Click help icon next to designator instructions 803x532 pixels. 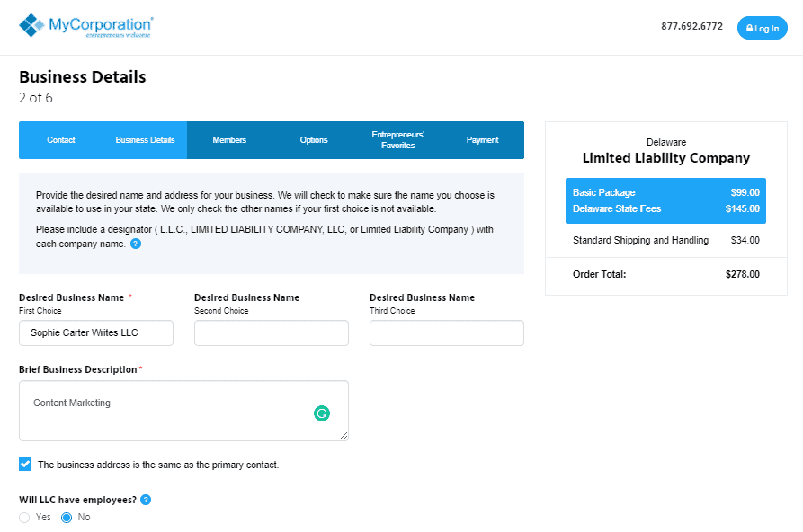[136, 244]
